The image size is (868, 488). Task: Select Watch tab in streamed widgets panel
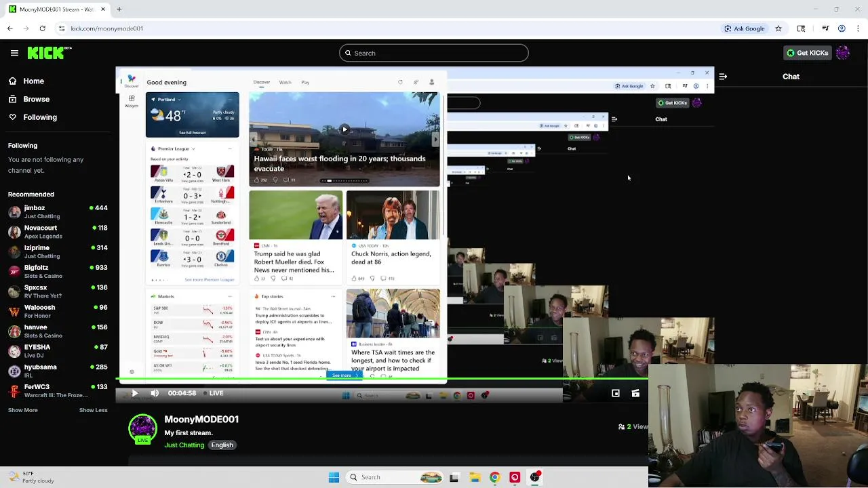point(285,83)
